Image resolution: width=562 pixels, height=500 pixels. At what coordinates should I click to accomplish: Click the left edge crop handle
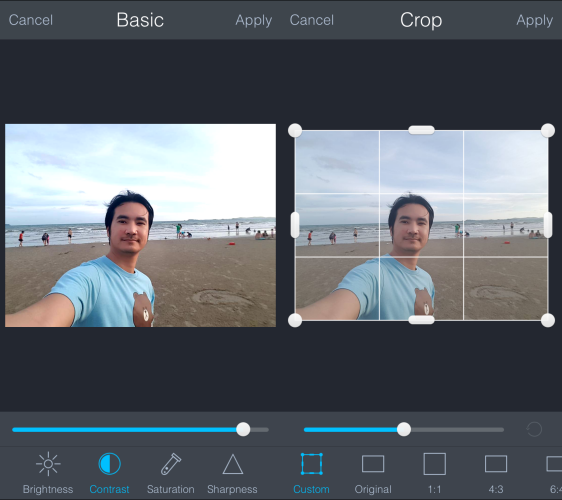pos(295,225)
